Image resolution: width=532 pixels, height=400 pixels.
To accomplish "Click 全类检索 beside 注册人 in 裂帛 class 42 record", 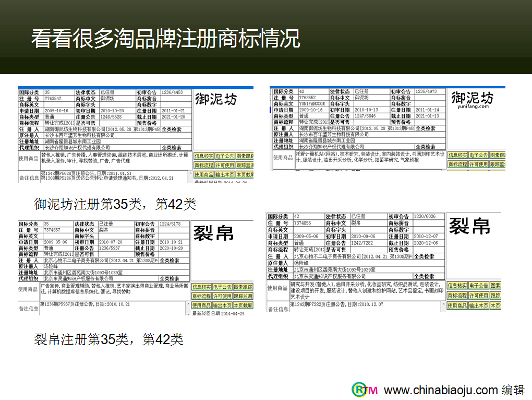I will 424,256.
